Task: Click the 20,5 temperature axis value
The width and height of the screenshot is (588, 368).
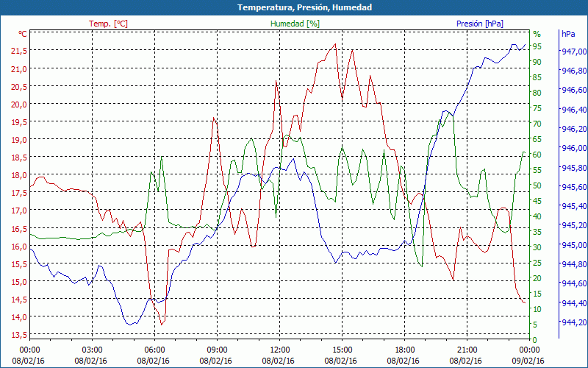Action: 19,86
